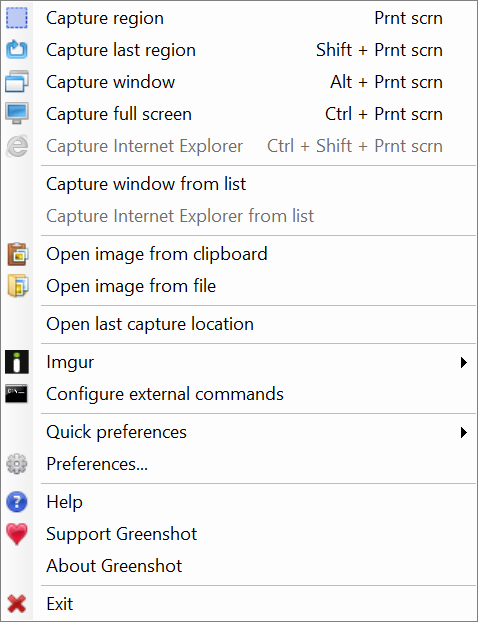Select the Quick preferences menu label
Viewport: 478px width, 622px height.
pyautogui.click(x=116, y=432)
